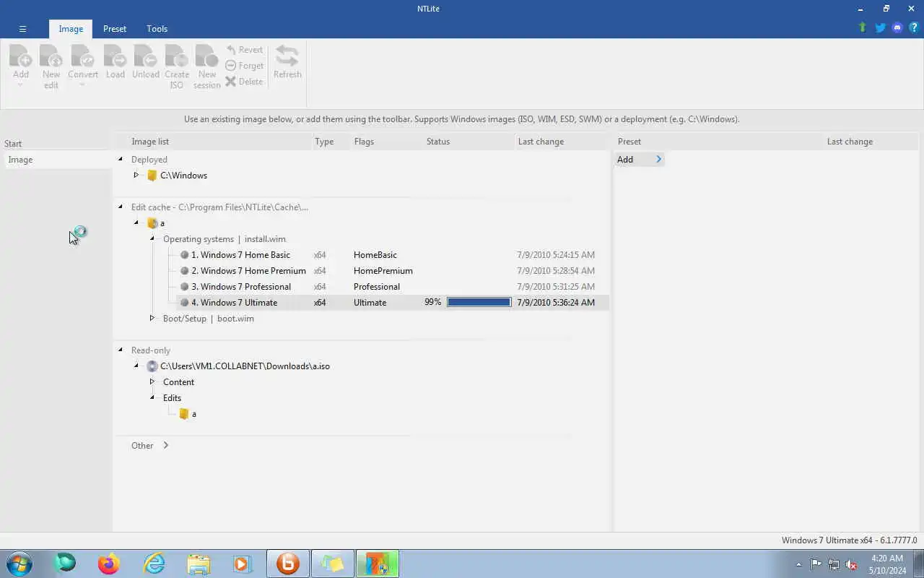Click status bar text 'Windows 7 Ultimate x64 - 6.1.7777.0'
The width and height of the screenshot is (924, 578).
(849, 540)
